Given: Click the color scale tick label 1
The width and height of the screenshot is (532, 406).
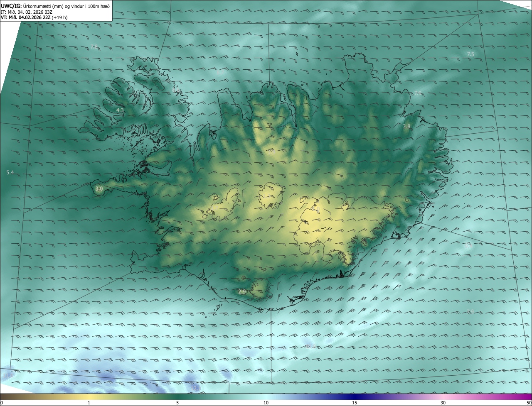Looking at the screenshot, I should point(89,403).
